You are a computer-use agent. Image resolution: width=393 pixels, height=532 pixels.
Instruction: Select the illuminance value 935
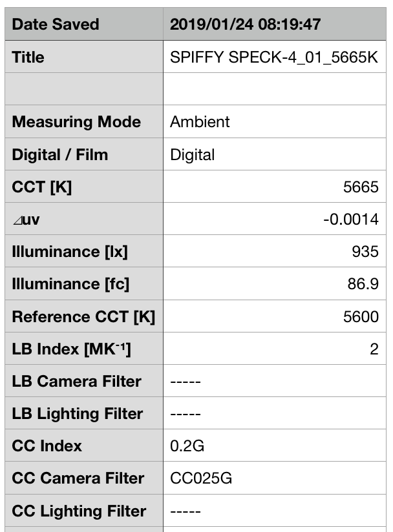[365, 252]
